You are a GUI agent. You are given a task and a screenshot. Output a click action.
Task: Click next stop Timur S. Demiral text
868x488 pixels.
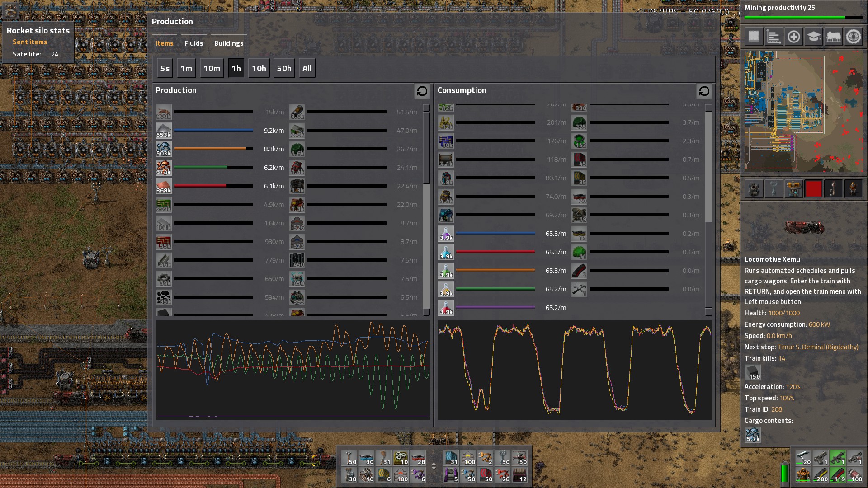[818, 347]
